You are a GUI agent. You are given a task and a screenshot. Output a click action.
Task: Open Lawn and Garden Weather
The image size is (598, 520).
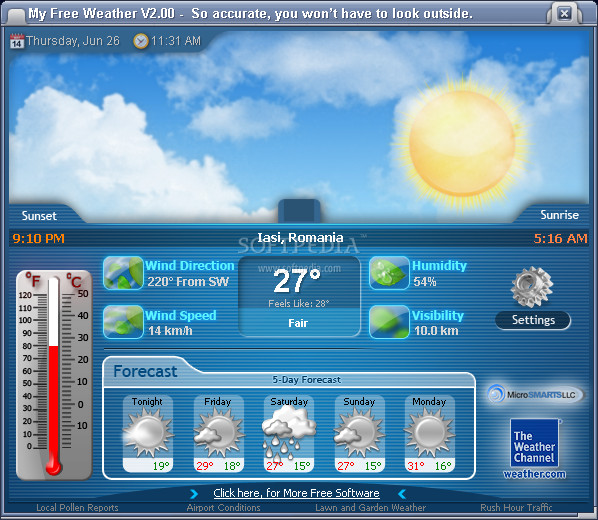point(370,508)
